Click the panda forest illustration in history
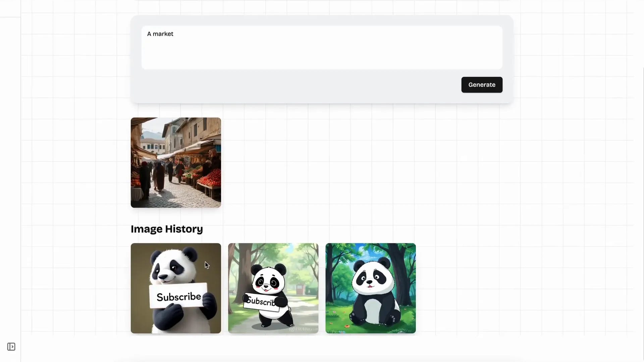This screenshot has width=644, height=362. point(370,288)
